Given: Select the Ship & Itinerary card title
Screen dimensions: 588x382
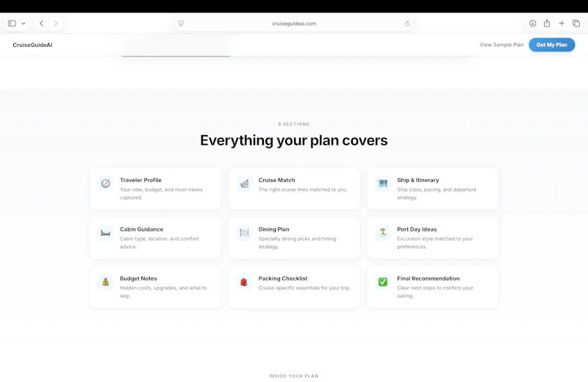Looking at the screenshot, I should click(x=418, y=180).
